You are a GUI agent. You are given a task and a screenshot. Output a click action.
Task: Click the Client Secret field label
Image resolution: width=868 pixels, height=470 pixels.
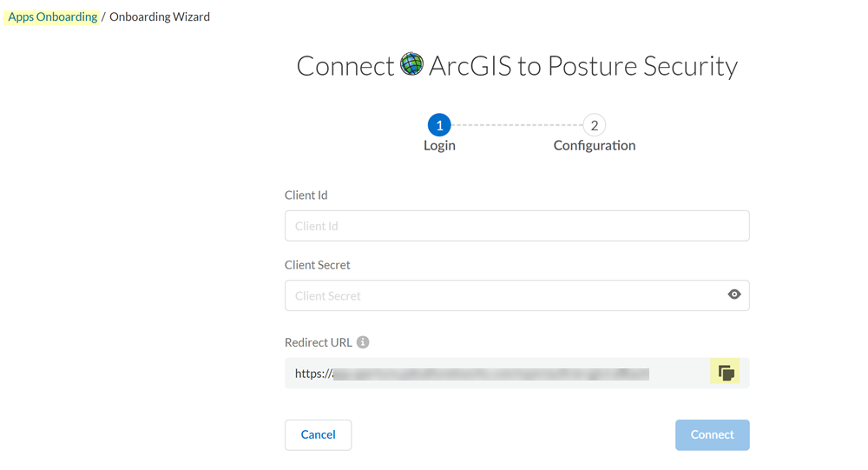coord(318,265)
